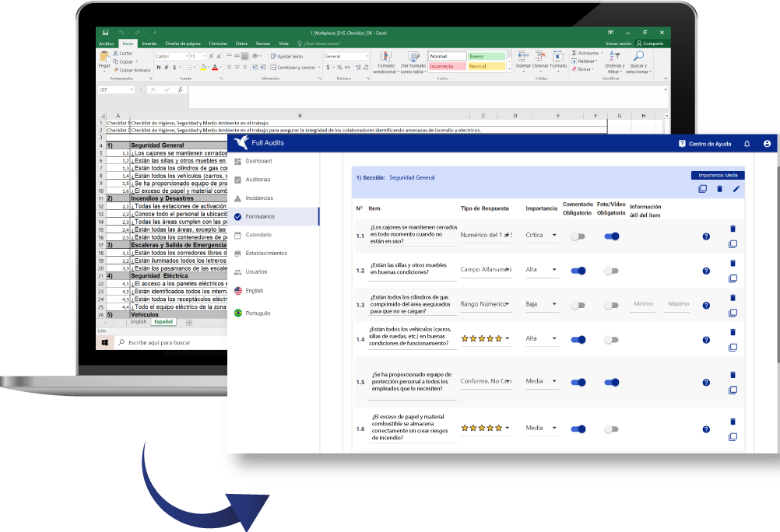
Task: Open Ordenar y filtrar in Excel ribbon
Action: [615, 63]
